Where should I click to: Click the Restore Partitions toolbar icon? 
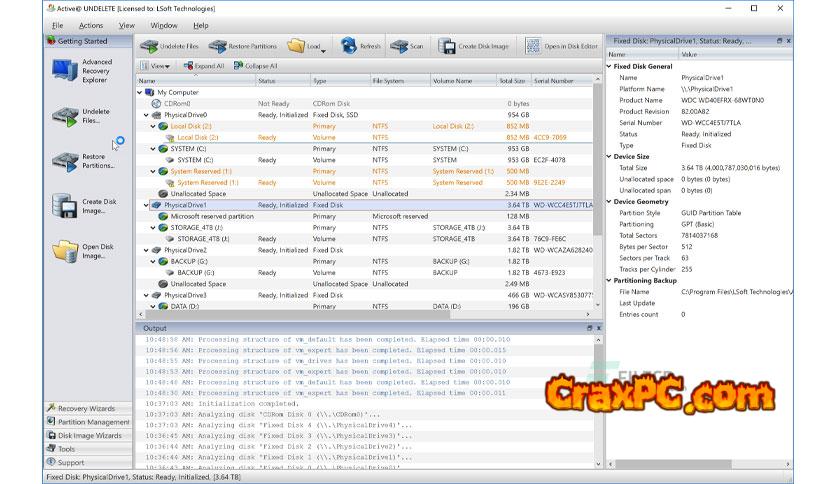pyautogui.click(x=246, y=46)
